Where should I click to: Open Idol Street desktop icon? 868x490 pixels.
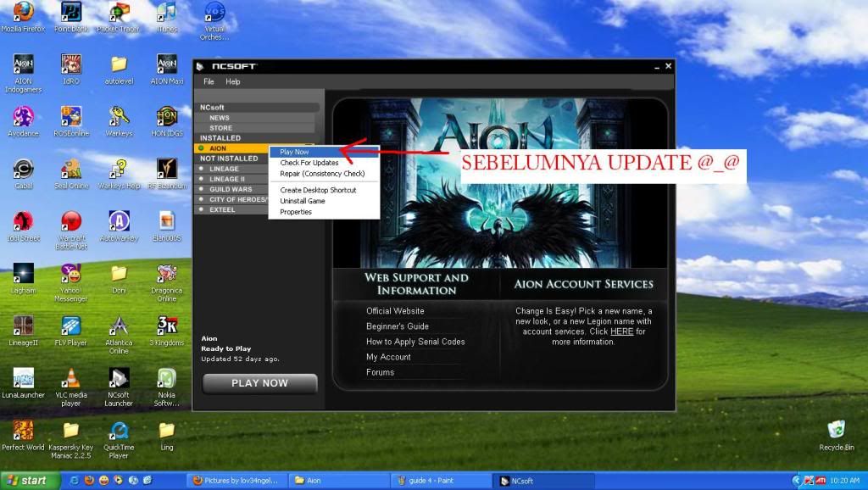click(23, 226)
